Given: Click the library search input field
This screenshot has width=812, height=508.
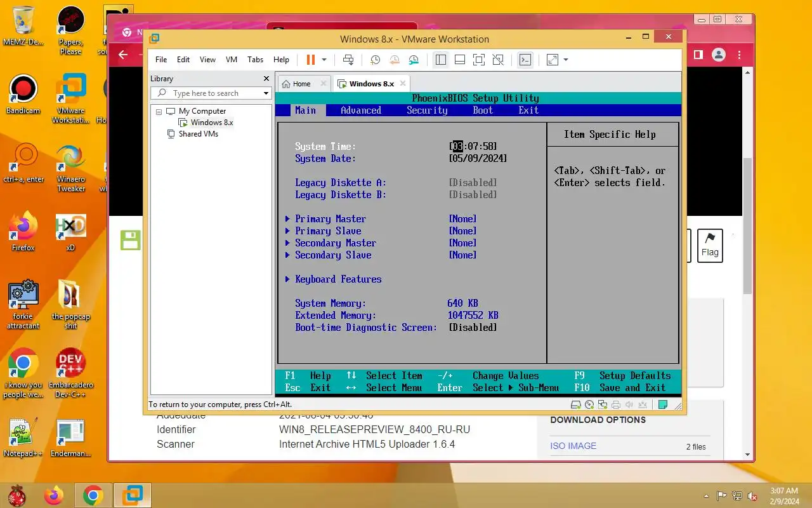Looking at the screenshot, I should [x=206, y=93].
